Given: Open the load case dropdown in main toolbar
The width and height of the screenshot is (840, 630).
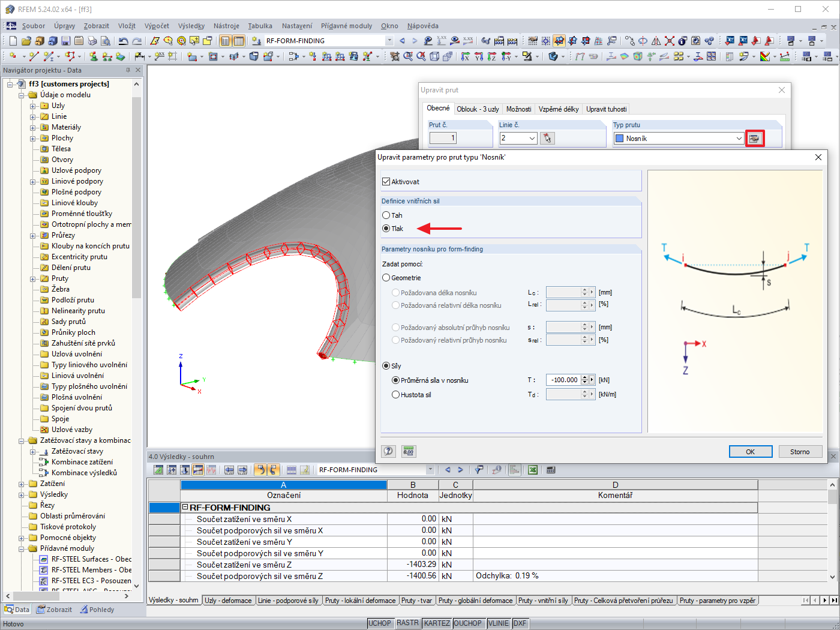Looking at the screenshot, I should (389, 41).
